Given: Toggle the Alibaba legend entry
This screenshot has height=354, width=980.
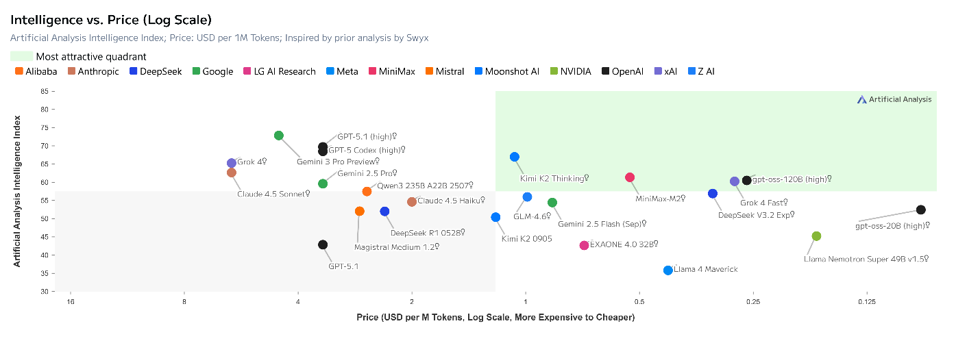Looking at the screenshot, I should click(36, 71).
